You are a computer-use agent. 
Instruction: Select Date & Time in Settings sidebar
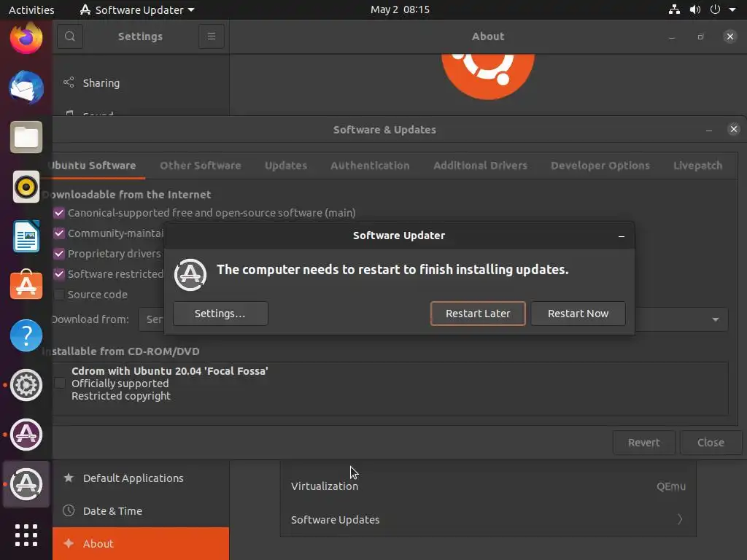141,511
